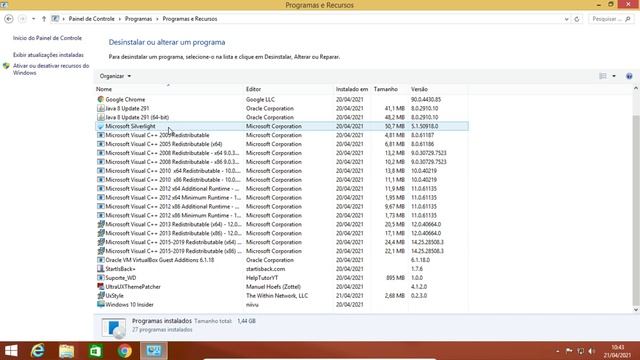Viewport: 640px width, 360px height.
Task: Launch Internet Explorer from taskbar
Action: pyautogui.click(x=38, y=351)
